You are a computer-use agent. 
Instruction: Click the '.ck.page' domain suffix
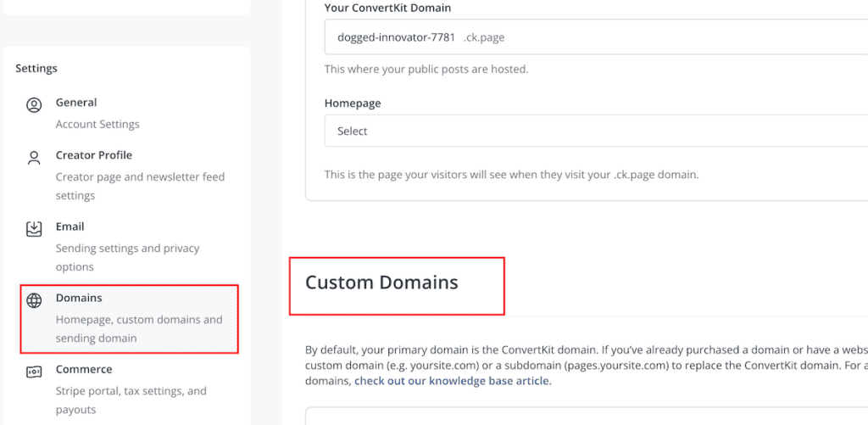click(484, 37)
